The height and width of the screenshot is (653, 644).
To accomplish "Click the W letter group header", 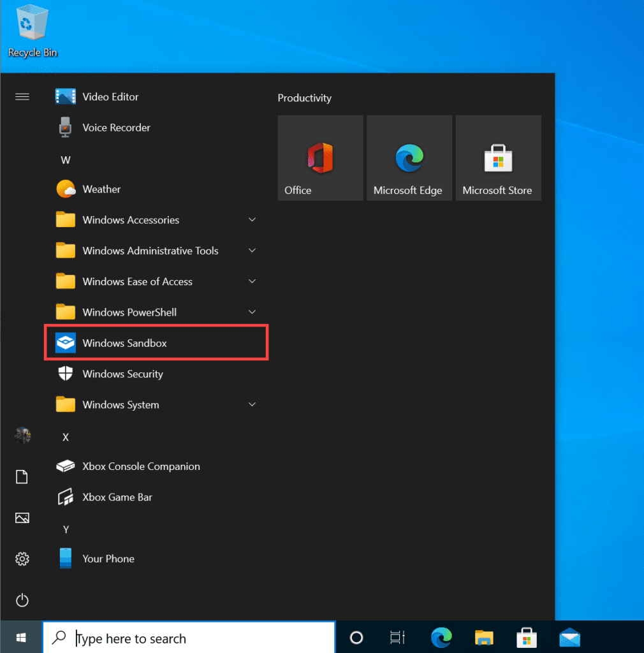I will [66, 160].
